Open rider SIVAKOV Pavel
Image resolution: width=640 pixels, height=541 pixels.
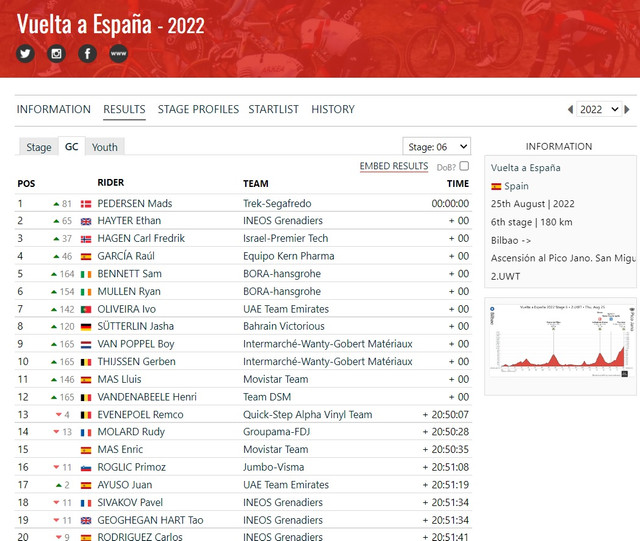(x=130, y=503)
